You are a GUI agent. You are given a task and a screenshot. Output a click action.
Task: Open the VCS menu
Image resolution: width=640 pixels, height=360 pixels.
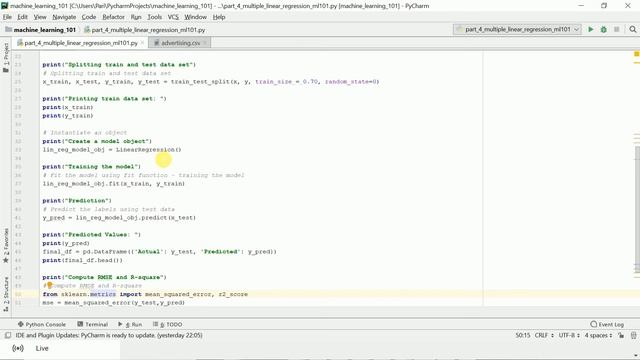click(x=173, y=17)
